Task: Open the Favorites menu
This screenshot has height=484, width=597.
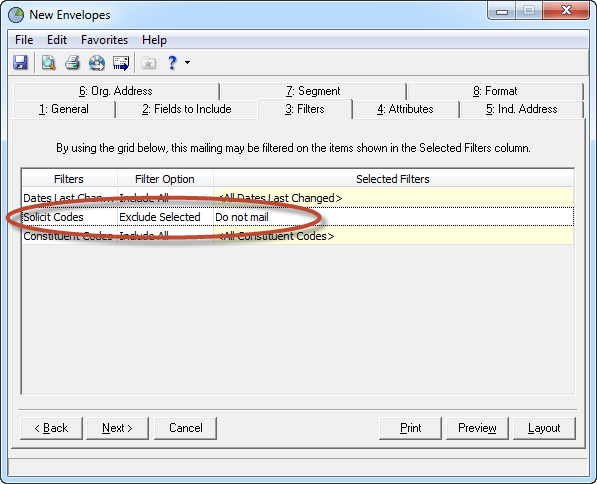Action: [104, 40]
